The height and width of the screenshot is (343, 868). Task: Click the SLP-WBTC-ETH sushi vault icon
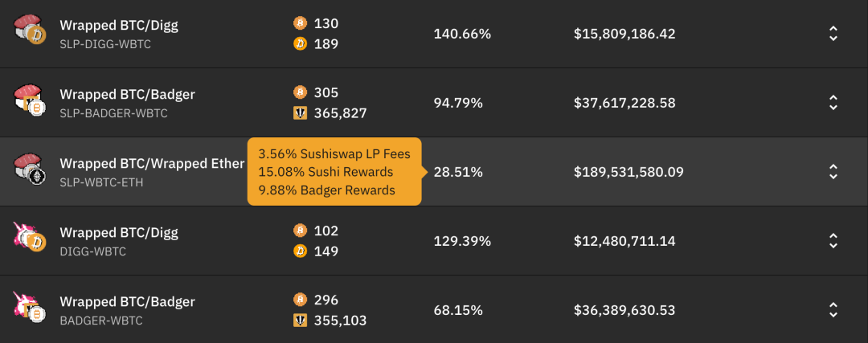click(x=30, y=169)
